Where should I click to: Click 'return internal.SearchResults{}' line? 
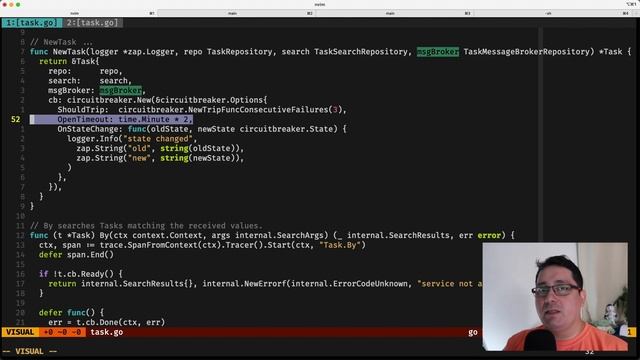pyautogui.click(x=265, y=284)
